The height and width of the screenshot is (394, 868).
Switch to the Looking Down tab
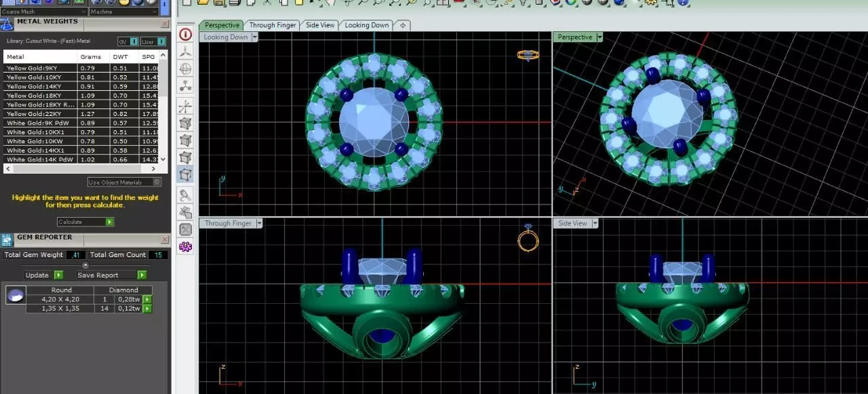[x=367, y=25]
